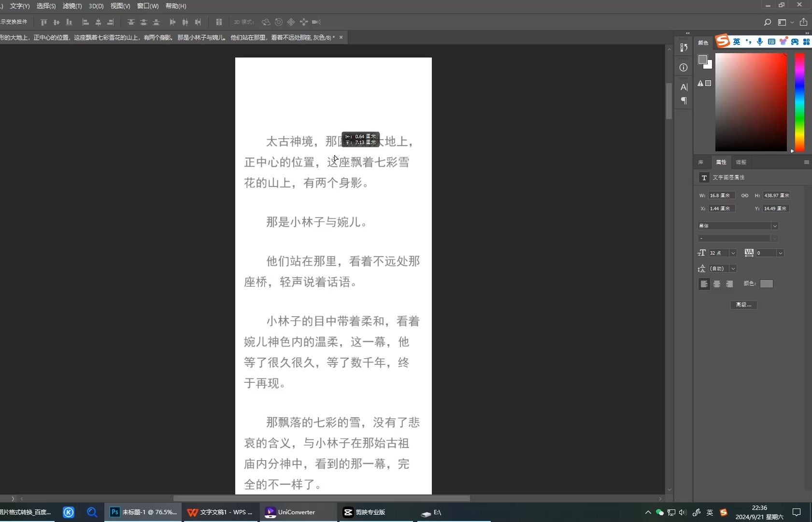Enable center text alignment
Image resolution: width=812 pixels, height=522 pixels.
(x=717, y=284)
